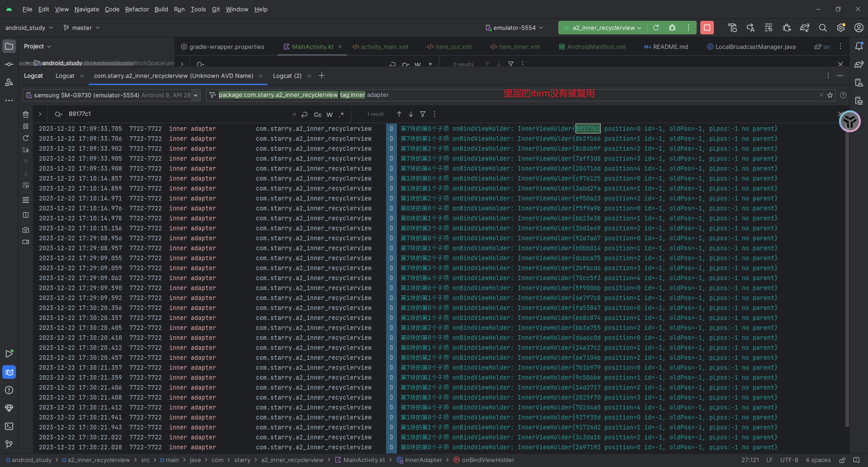Open Running Devices panel
This screenshot has height=467, width=868.
pos(859,100)
